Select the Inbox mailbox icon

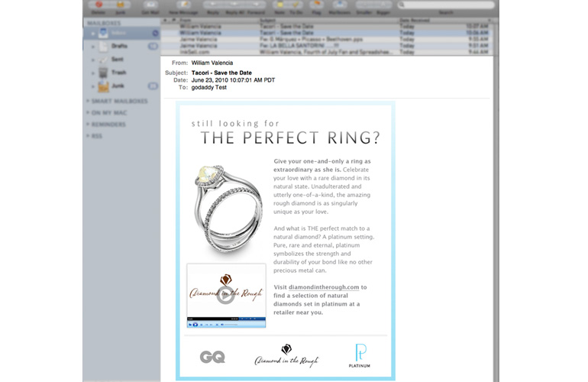click(x=103, y=33)
